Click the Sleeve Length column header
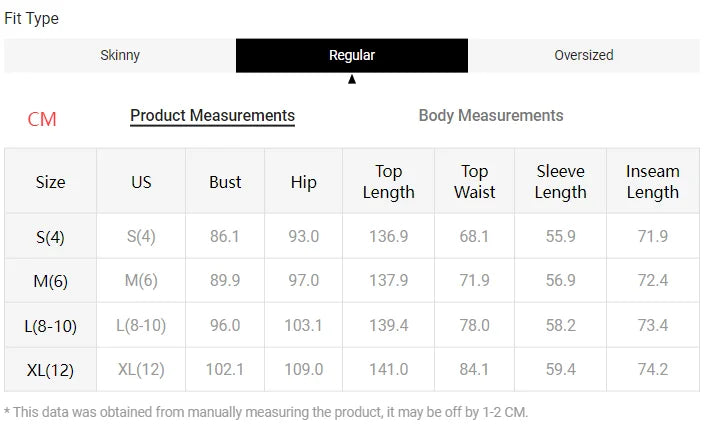713x425 pixels. click(x=560, y=182)
